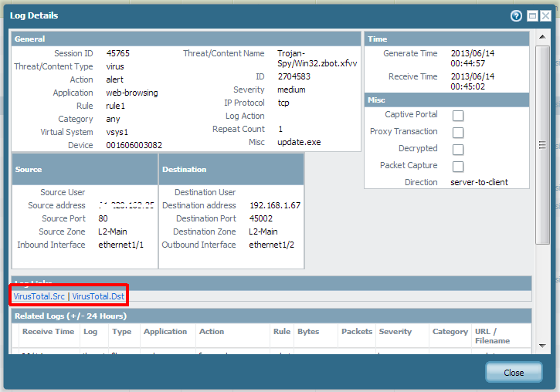560x392 pixels.
Task: Toggle the Proxy Transaction checkbox
Action: pyautogui.click(x=458, y=133)
